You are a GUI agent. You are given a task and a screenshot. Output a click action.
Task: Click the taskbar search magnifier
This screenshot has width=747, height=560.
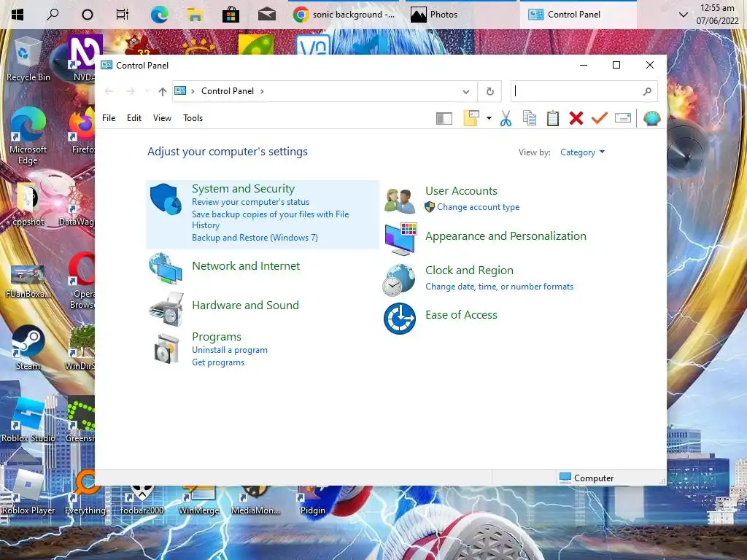coord(53,15)
